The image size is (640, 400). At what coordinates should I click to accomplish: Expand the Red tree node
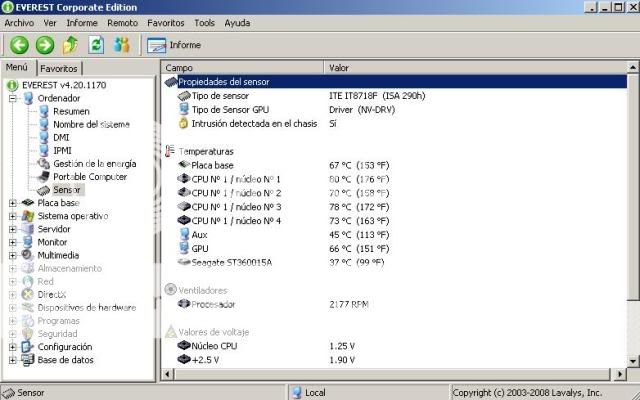pyautogui.click(x=13, y=281)
